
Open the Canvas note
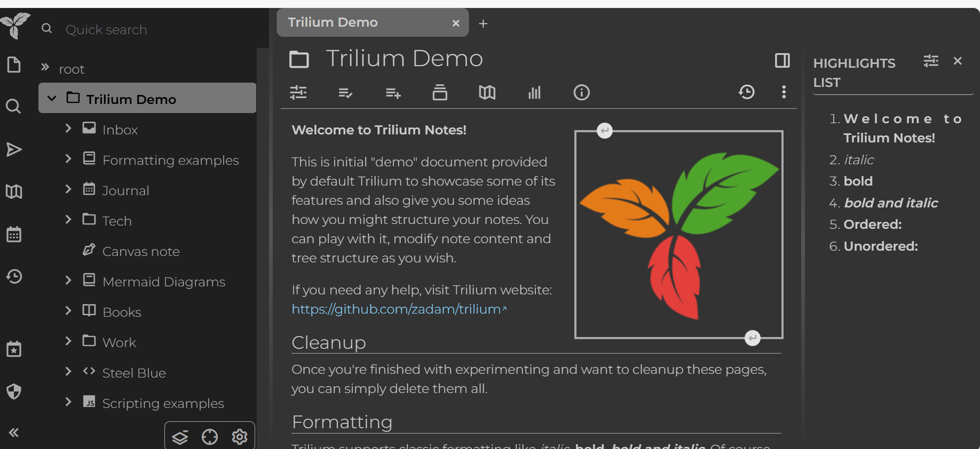coord(140,251)
